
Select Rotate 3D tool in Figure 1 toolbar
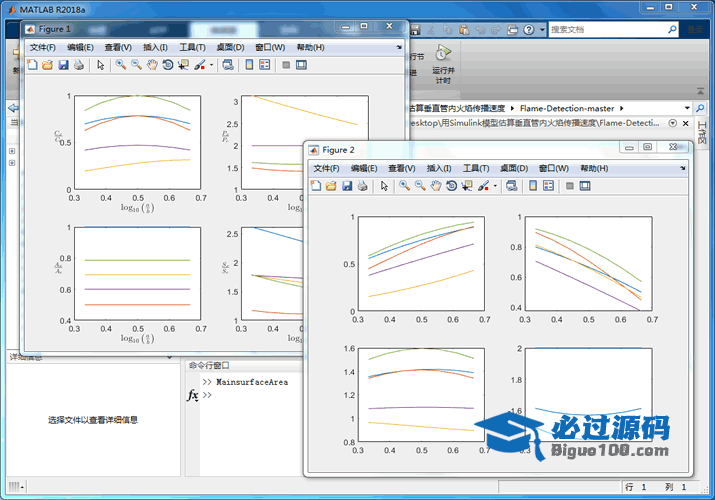click(167, 65)
